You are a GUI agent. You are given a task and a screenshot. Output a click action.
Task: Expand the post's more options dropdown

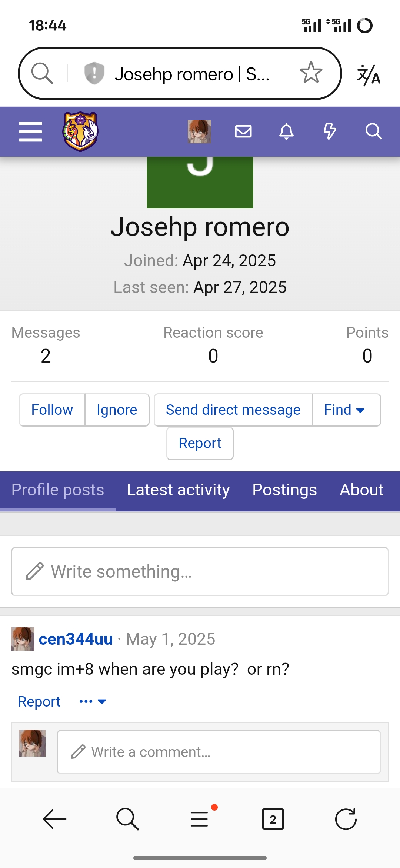tap(93, 701)
